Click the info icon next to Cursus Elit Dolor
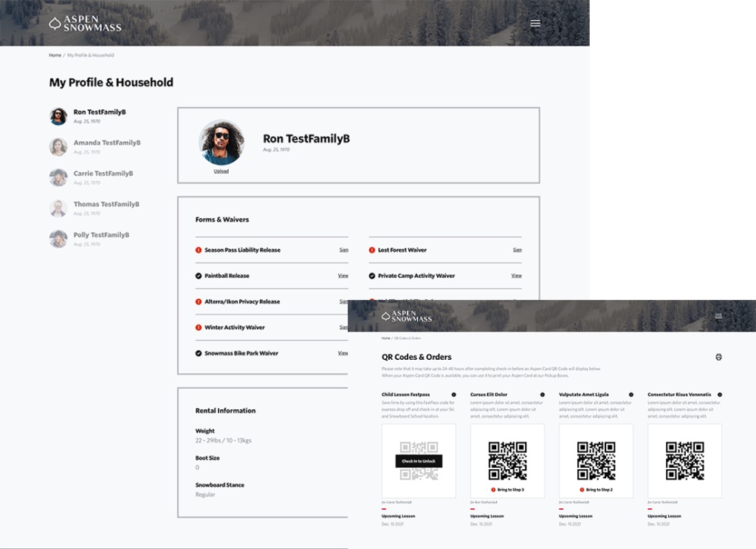Screen dimensions: 756x549 point(542,395)
